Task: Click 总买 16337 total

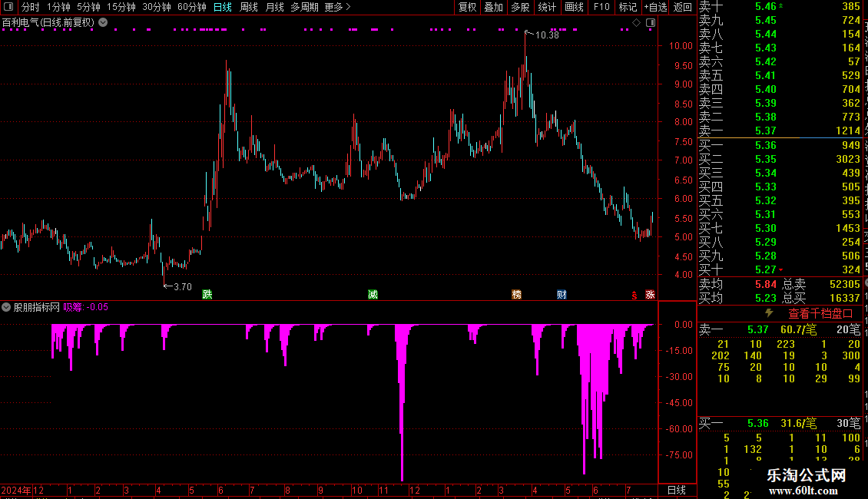Action: [x=821, y=298]
